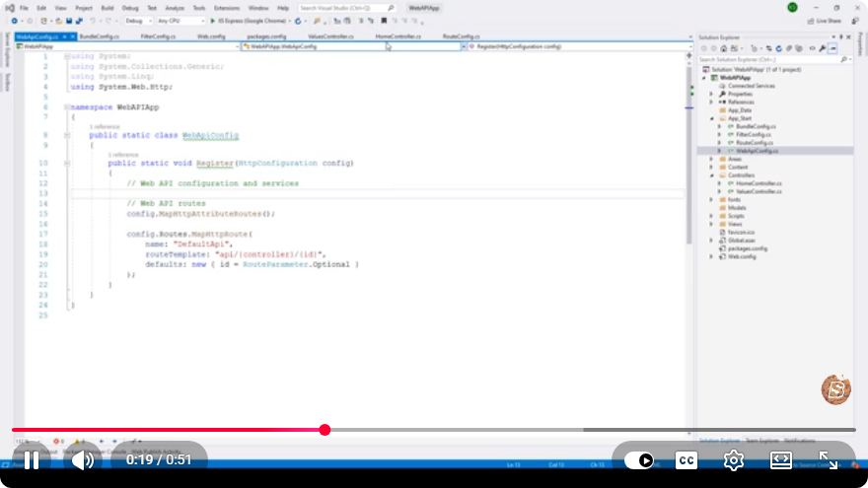Enter full screen mode
The image size is (868, 488).
(x=829, y=460)
